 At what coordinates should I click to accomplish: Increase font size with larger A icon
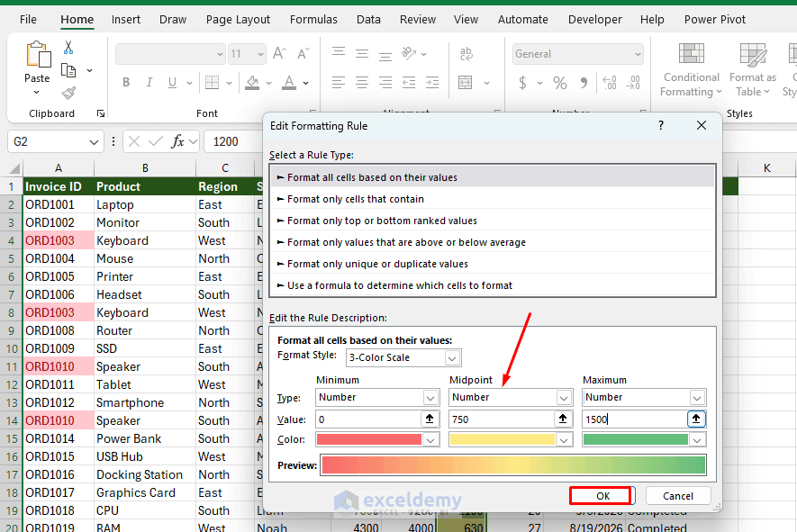coord(279,53)
